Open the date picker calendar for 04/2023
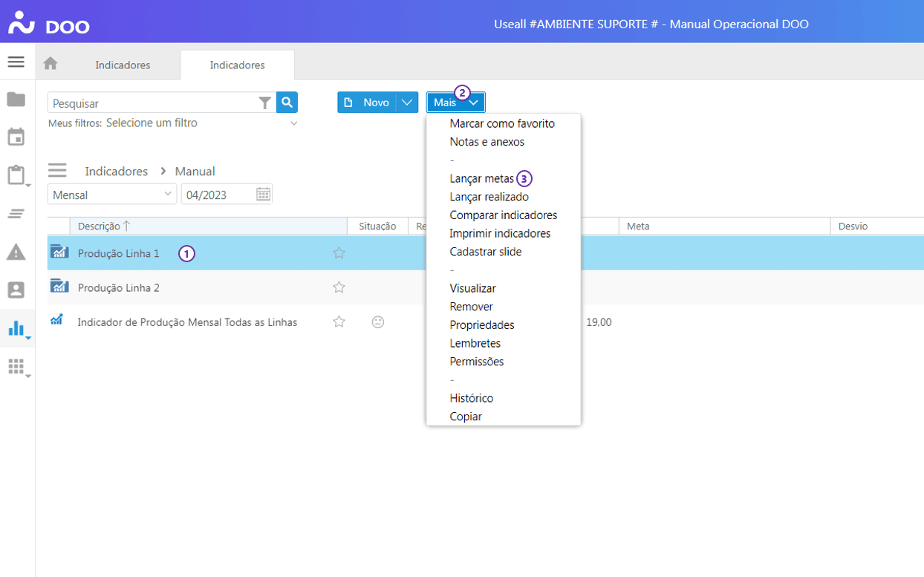Viewport: 924px width, 577px height. point(263,195)
